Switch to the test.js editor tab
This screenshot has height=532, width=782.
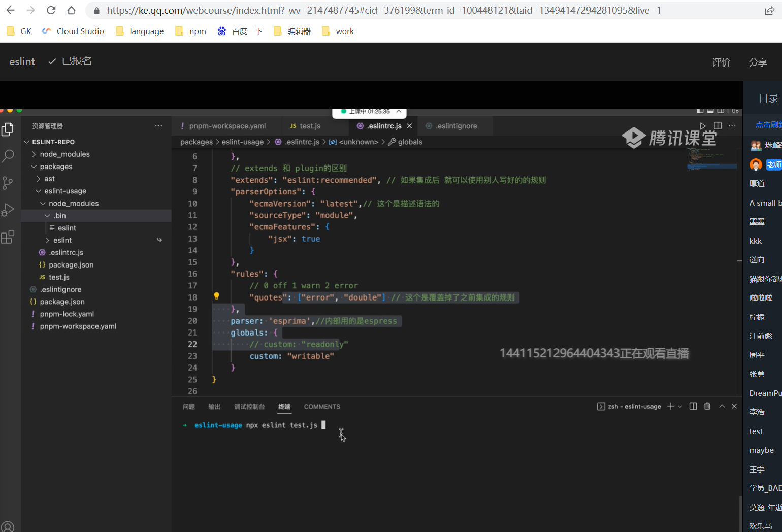[x=309, y=126]
